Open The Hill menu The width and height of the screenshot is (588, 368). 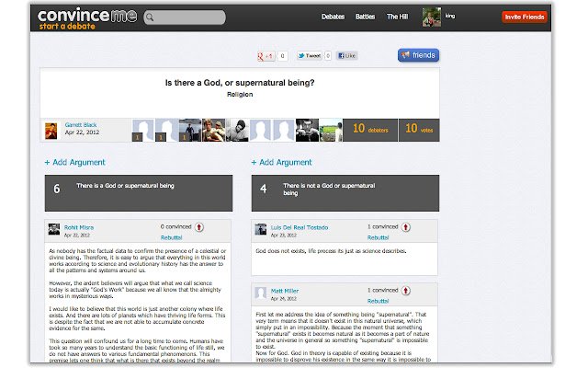pyautogui.click(x=397, y=17)
